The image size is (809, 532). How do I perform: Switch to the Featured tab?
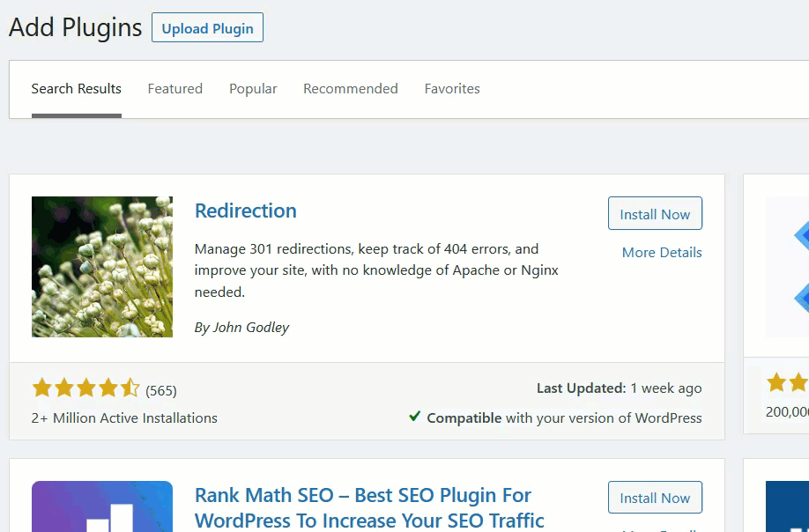pyautogui.click(x=174, y=89)
